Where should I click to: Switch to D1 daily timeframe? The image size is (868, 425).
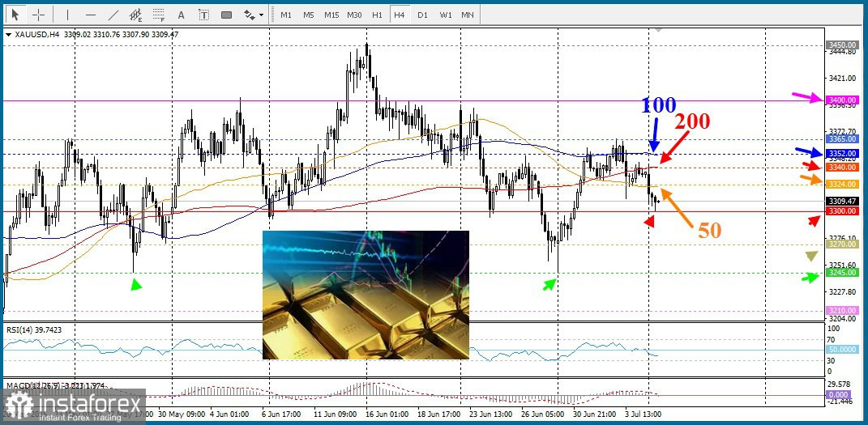coord(422,15)
